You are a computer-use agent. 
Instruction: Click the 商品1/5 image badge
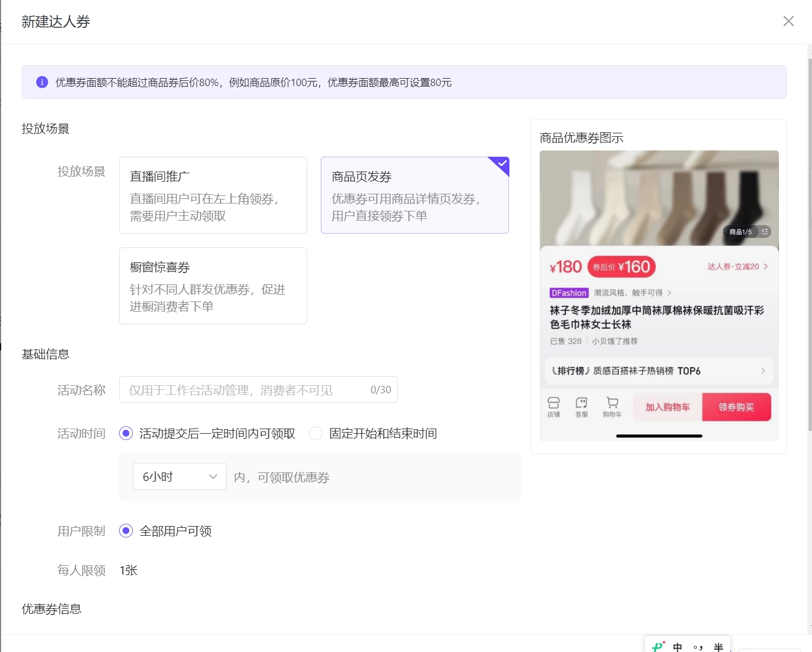[x=742, y=232]
